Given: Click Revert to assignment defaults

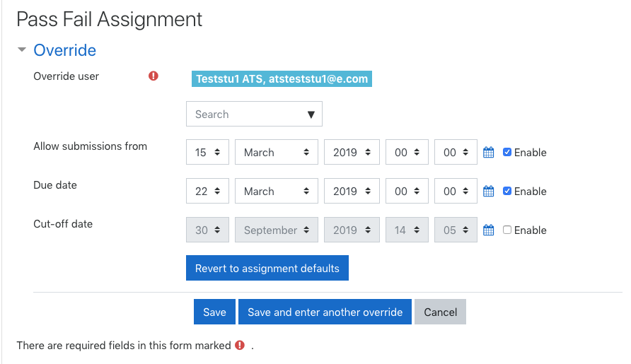Looking at the screenshot, I should [x=267, y=268].
